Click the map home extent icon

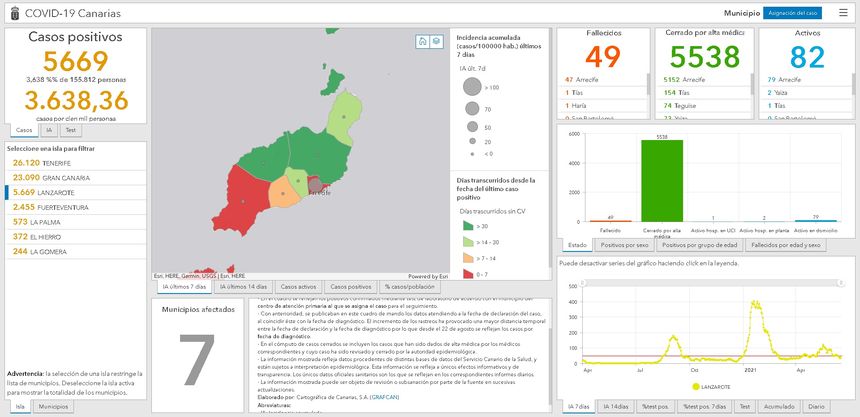(x=423, y=41)
